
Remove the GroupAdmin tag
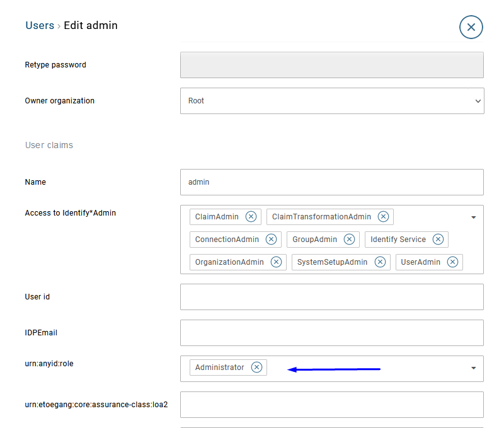(x=349, y=240)
